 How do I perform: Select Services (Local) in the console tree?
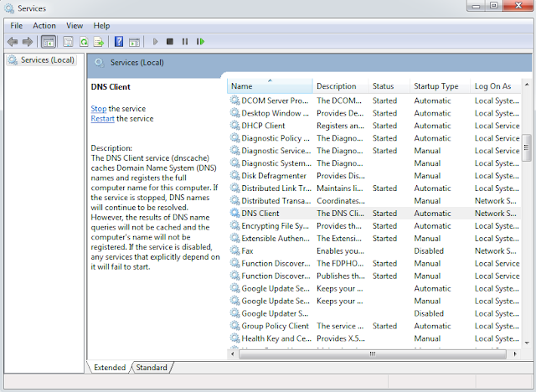(41, 60)
